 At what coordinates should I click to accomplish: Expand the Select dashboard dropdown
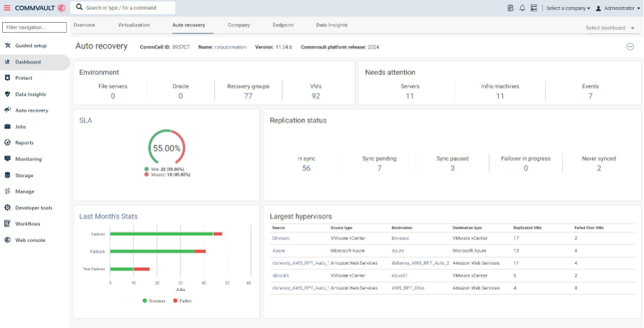[611, 28]
